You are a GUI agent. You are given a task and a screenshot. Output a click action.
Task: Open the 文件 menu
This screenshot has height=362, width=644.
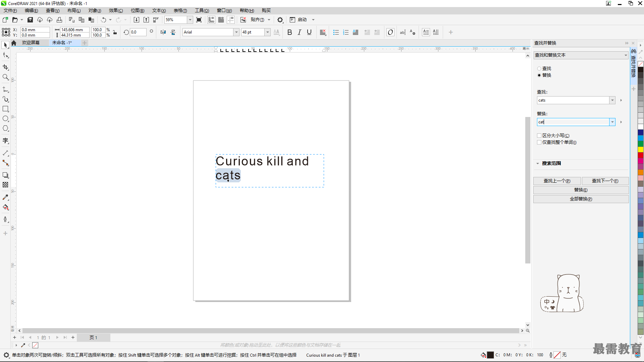point(10,10)
